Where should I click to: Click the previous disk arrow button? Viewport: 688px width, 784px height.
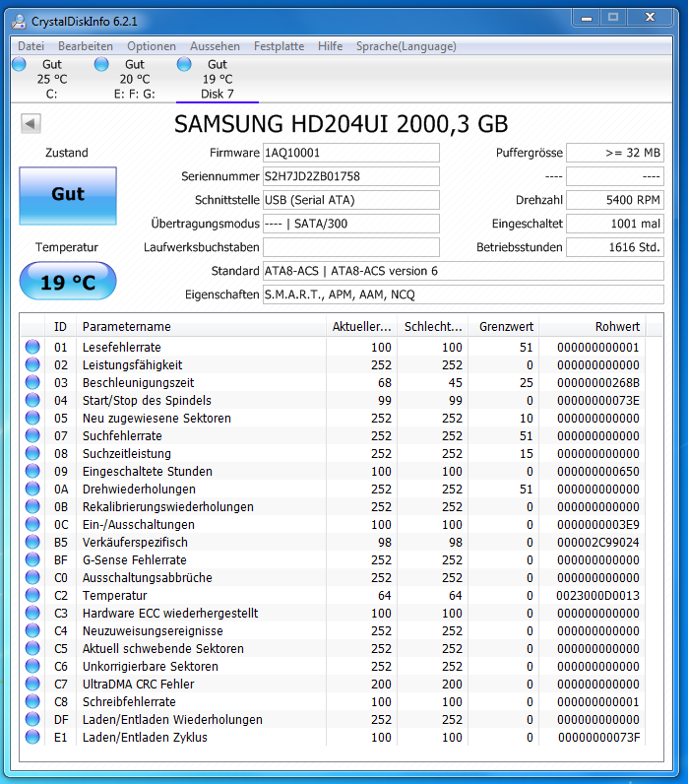[31, 123]
